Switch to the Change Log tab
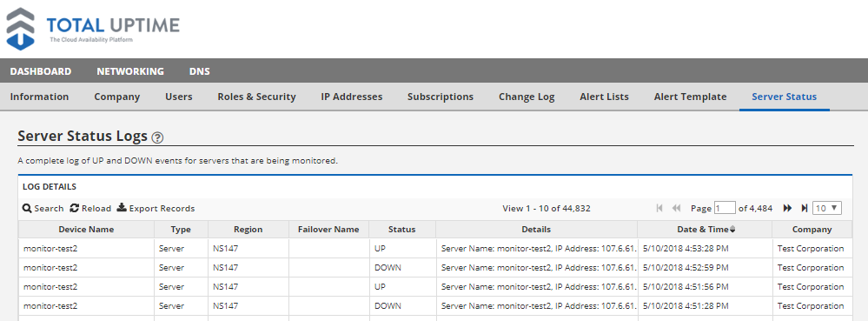The height and width of the screenshot is (321, 868). [527, 97]
